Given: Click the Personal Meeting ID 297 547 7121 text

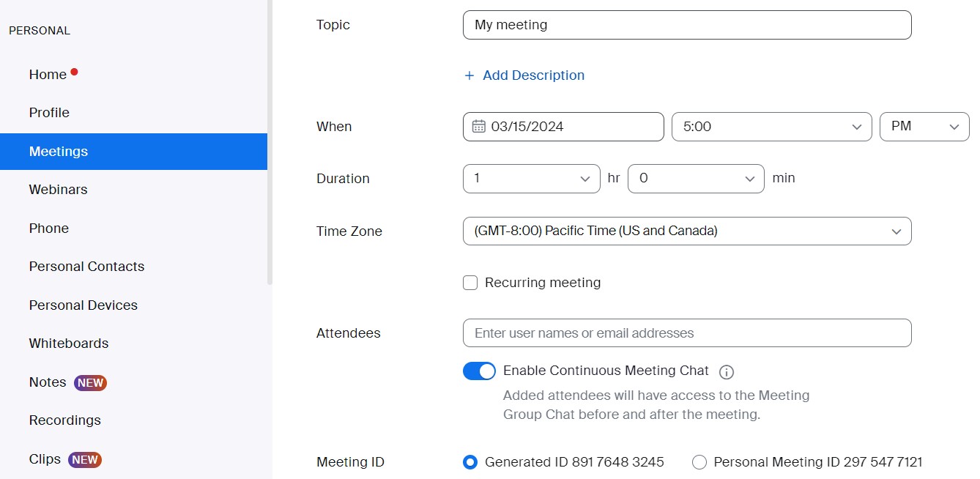Looking at the screenshot, I should pyautogui.click(x=818, y=462).
